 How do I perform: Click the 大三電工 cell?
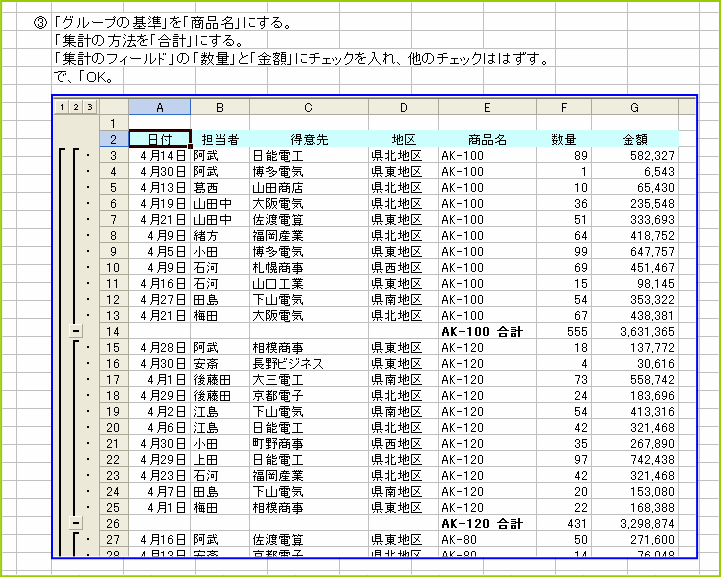click(309, 379)
